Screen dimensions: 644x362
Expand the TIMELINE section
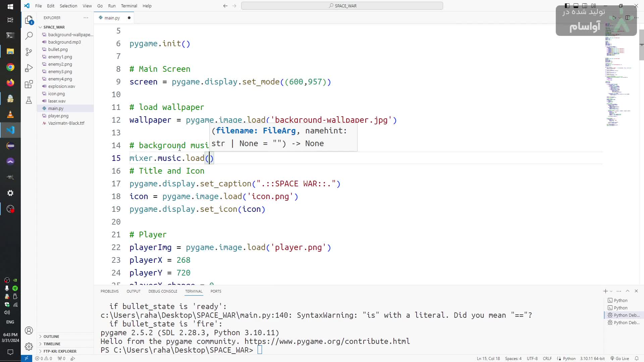pyautogui.click(x=52, y=344)
